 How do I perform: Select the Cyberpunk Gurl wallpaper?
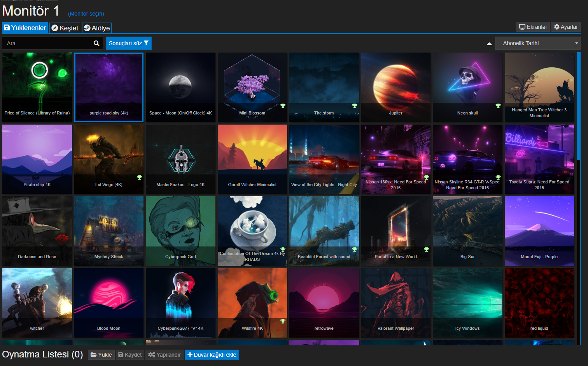coord(180,231)
